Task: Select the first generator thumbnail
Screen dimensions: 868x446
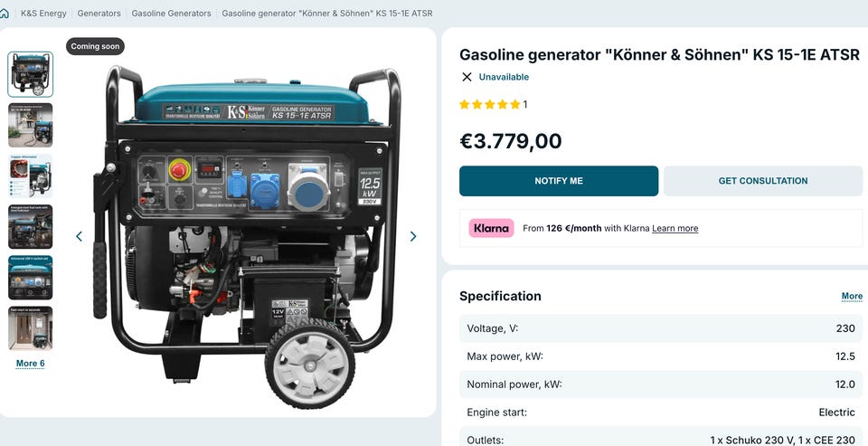Action: (31, 74)
